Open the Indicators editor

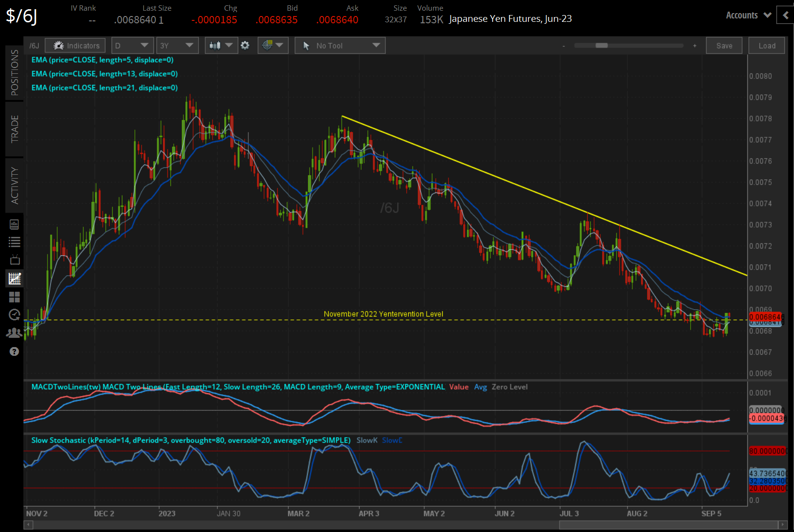[x=75, y=45]
